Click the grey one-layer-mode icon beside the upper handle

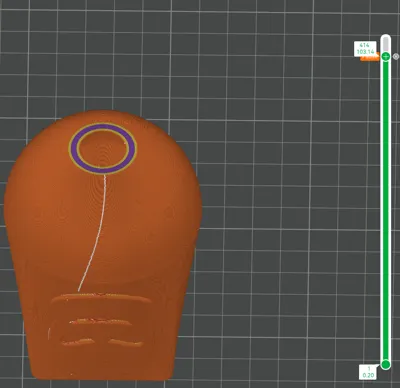coord(396,57)
